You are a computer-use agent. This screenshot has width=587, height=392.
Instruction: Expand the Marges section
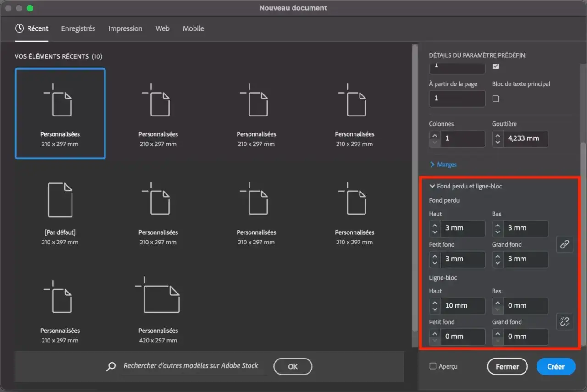tap(443, 165)
